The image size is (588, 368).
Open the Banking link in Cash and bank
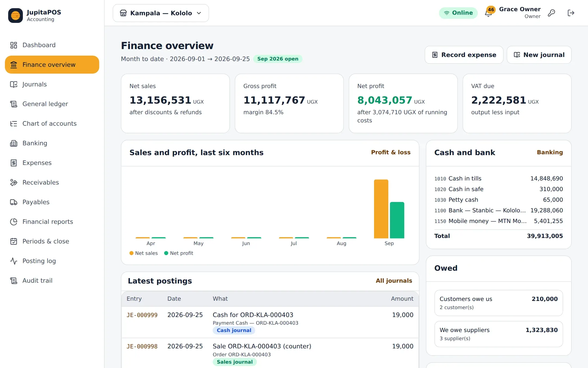[x=550, y=152]
